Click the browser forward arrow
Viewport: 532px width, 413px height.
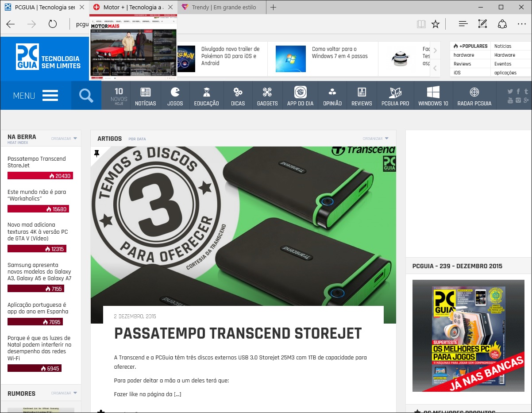pyautogui.click(x=31, y=24)
